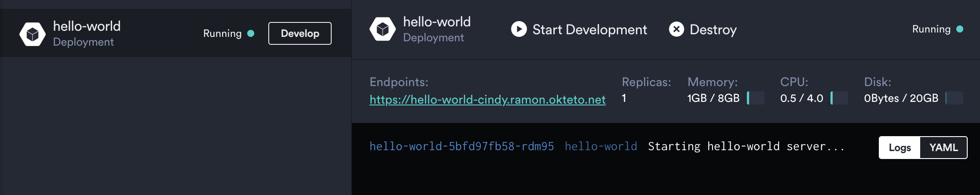Screen dimensions: 980x195
Task: Click the CPU usage bar
Action: point(839,98)
